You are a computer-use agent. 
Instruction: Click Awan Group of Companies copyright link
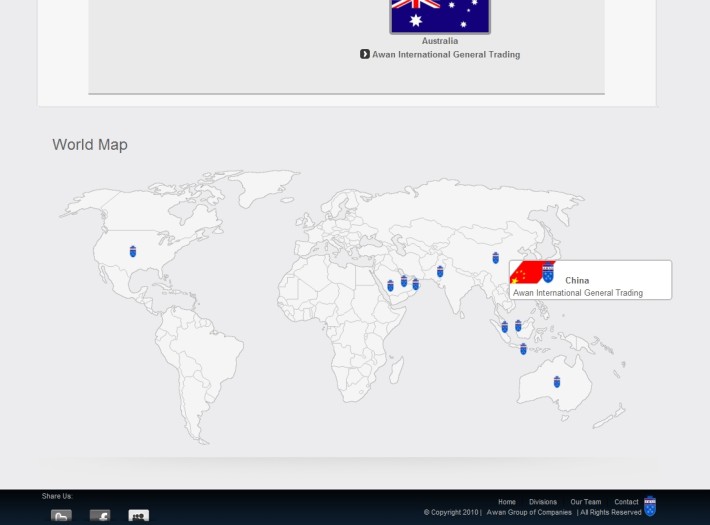[529, 512]
